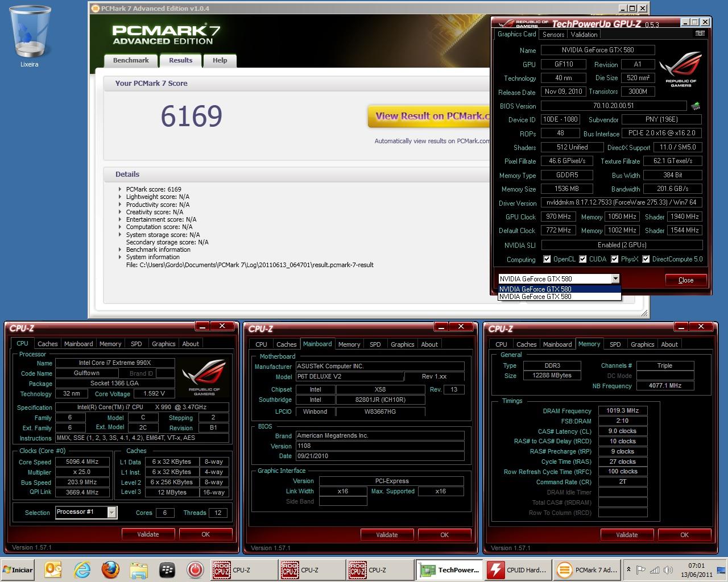
Task: Show hidden tray icons arrow
Action: (x=628, y=569)
